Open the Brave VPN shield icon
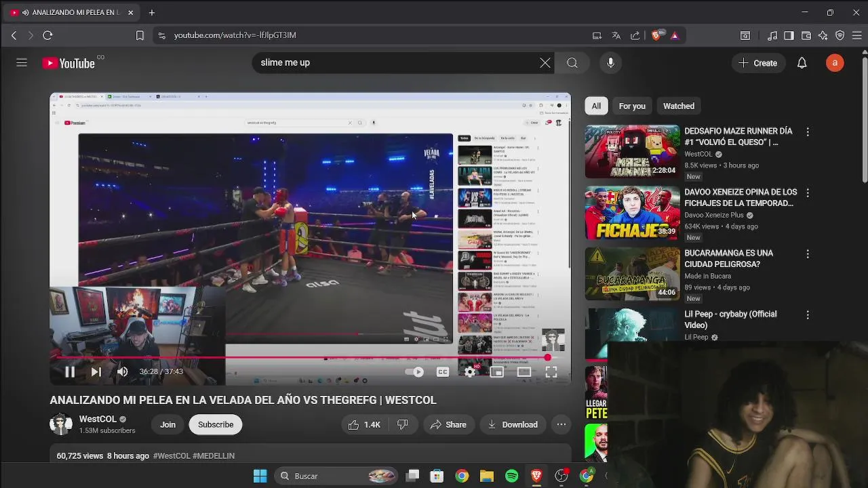 [x=840, y=35]
